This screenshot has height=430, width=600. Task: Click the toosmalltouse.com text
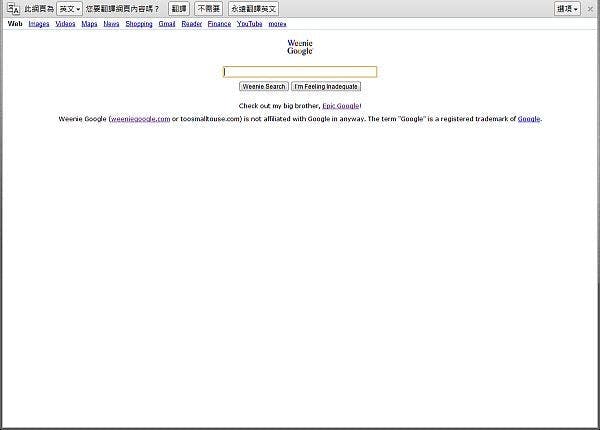point(210,119)
